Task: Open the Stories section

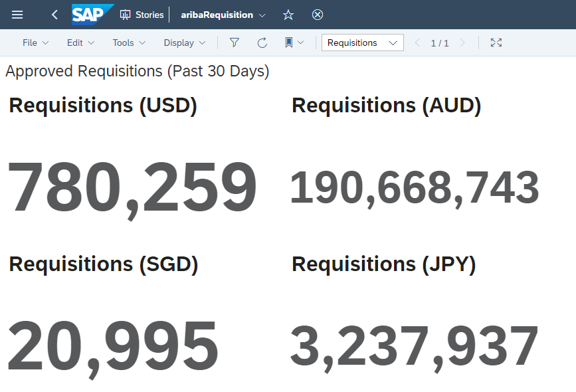Action: click(x=142, y=15)
